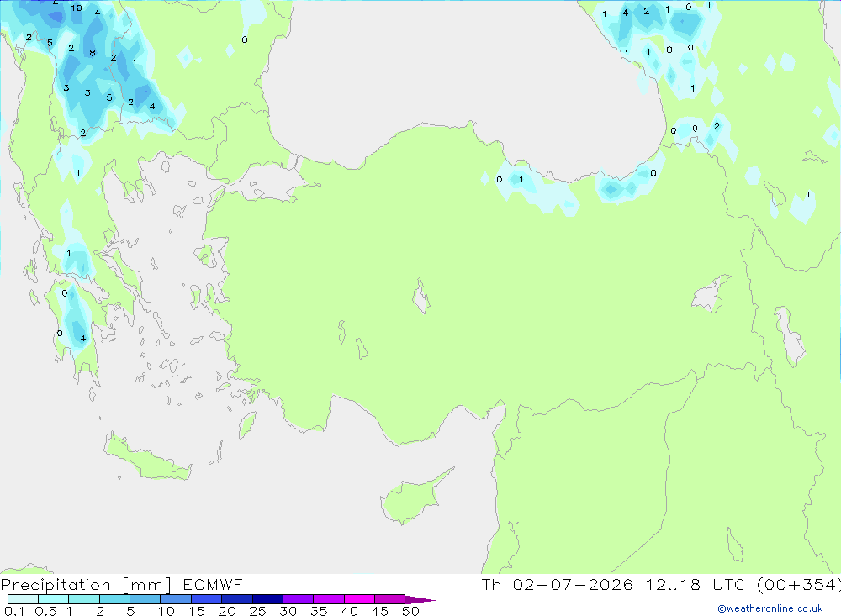Click the '8' precipitation value on the map
The height and width of the screenshot is (616, 841).
coord(93,53)
